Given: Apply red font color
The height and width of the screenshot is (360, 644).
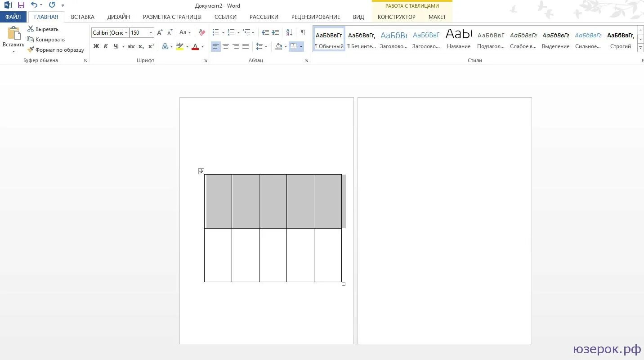Looking at the screenshot, I should tap(195, 46).
